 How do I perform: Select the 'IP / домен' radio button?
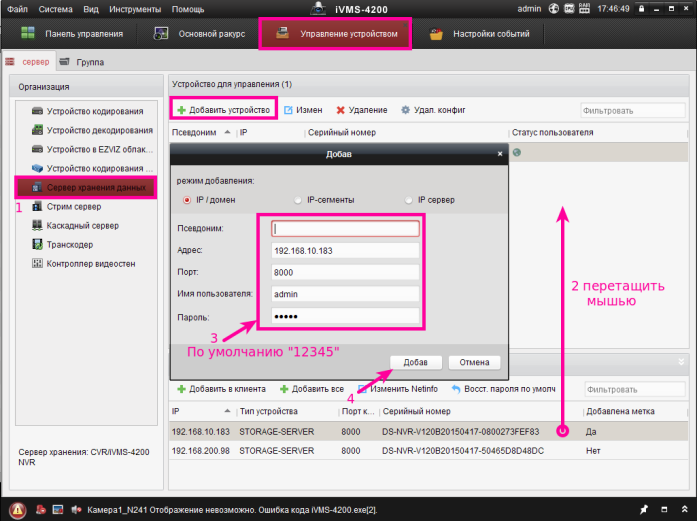pos(187,200)
